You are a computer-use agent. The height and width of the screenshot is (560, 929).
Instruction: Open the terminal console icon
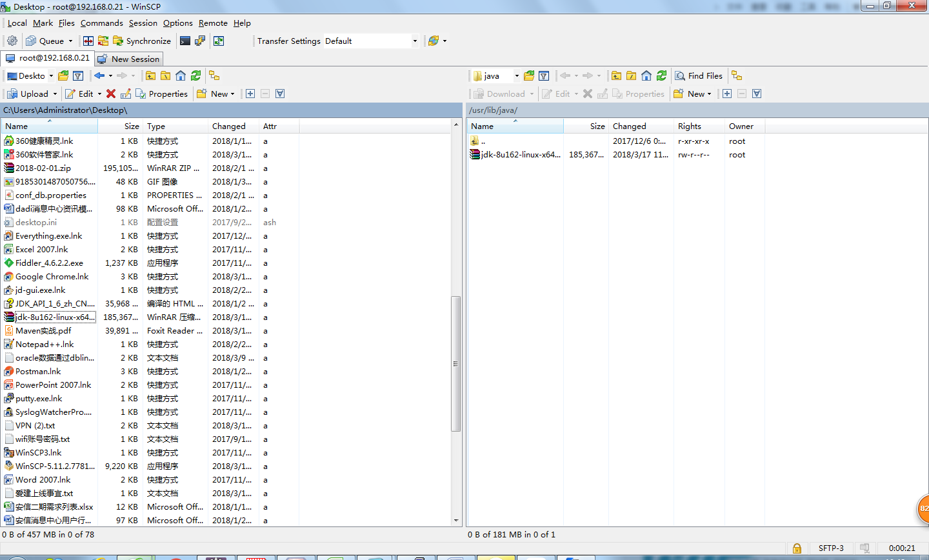point(185,41)
